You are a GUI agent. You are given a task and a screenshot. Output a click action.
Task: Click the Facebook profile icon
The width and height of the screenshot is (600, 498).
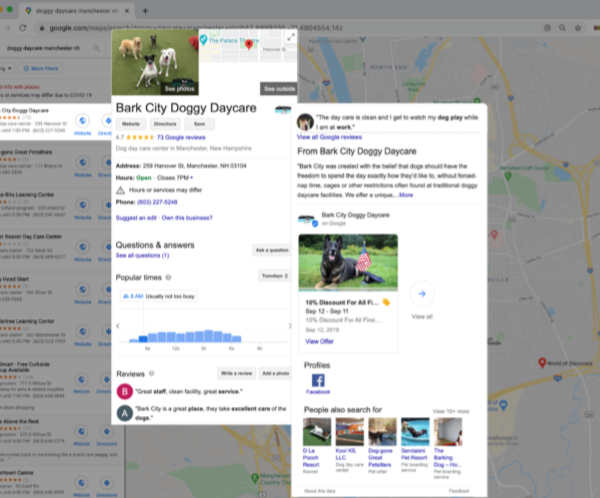(x=318, y=382)
